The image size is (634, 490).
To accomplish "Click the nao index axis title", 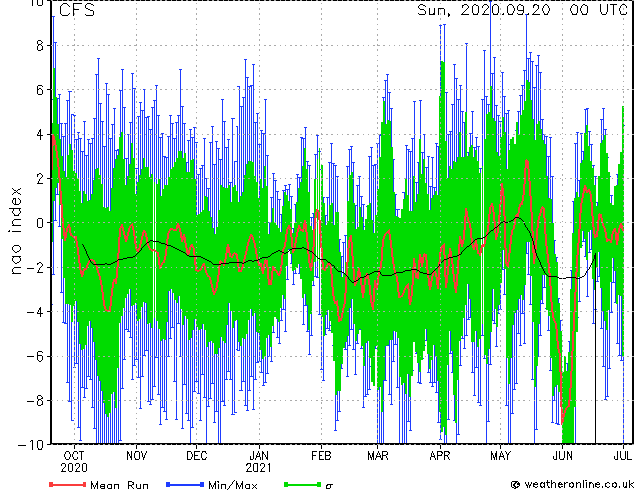I will coord(15,231).
